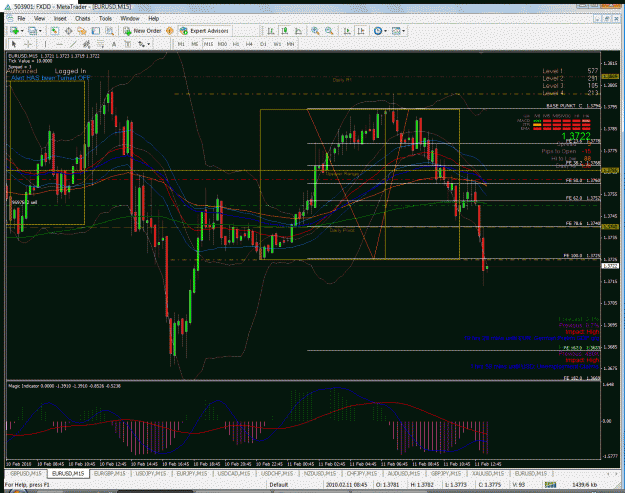Switch to M5 timeframe

(195, 44)
